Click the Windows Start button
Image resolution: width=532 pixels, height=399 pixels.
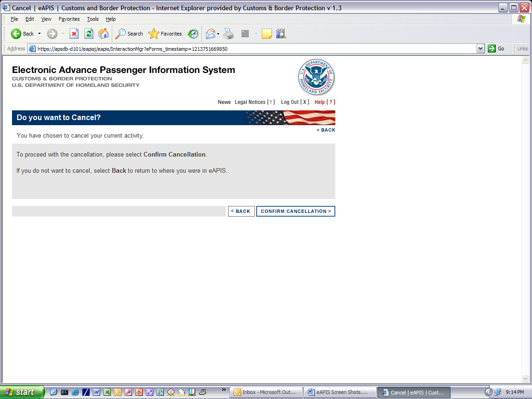pos(22,392)
